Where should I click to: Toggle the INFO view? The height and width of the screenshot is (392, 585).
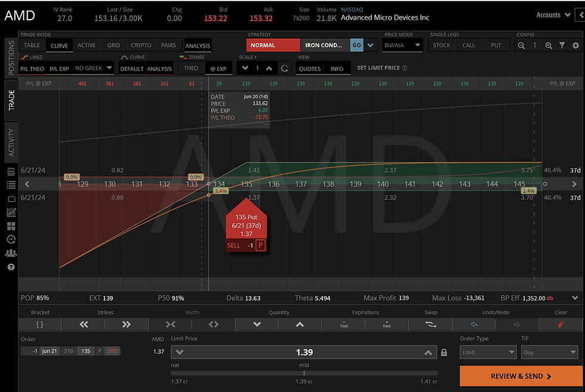click(337, 69)
